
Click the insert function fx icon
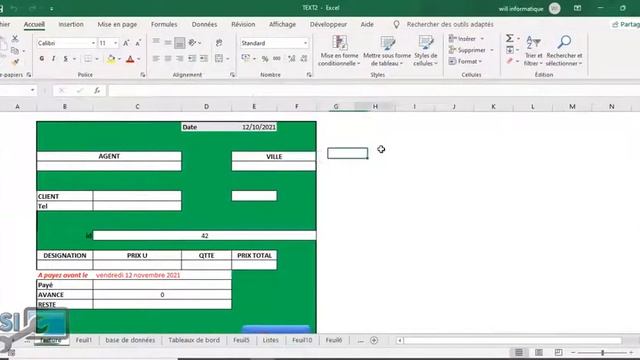pos(97,91)
